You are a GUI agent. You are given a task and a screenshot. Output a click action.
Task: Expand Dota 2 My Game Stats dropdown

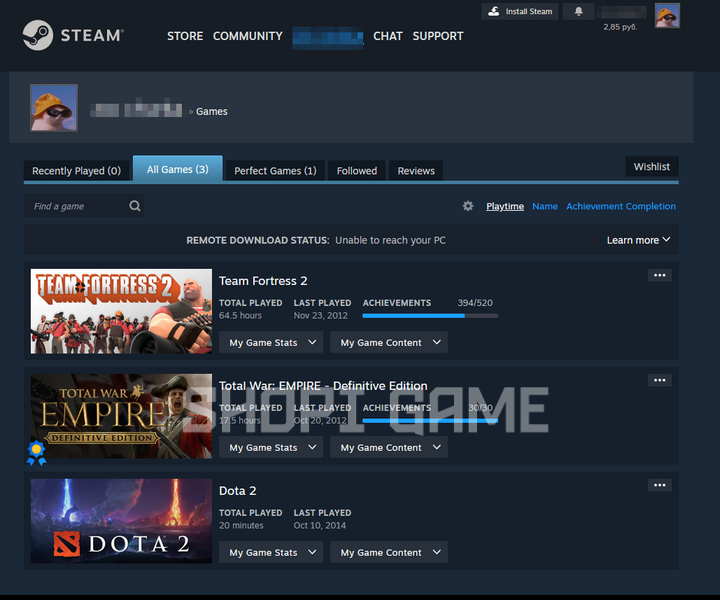click(x=271, y=552)
